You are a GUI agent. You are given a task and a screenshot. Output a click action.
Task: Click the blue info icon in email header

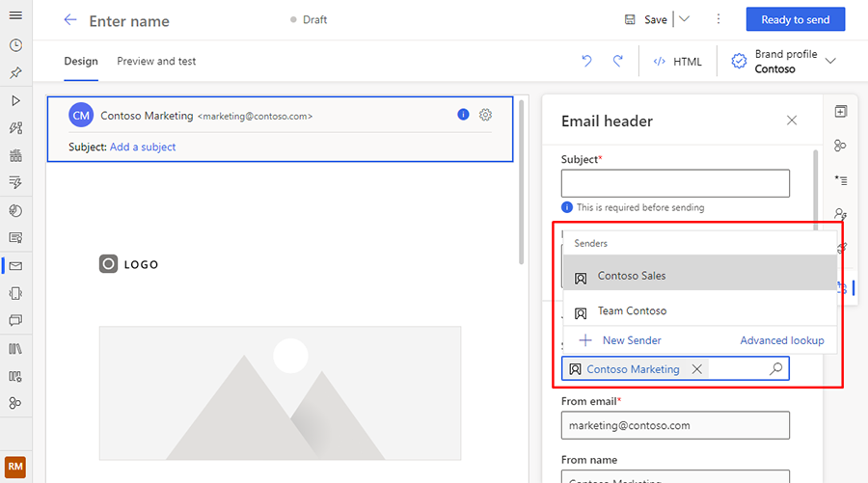(463, 115)
